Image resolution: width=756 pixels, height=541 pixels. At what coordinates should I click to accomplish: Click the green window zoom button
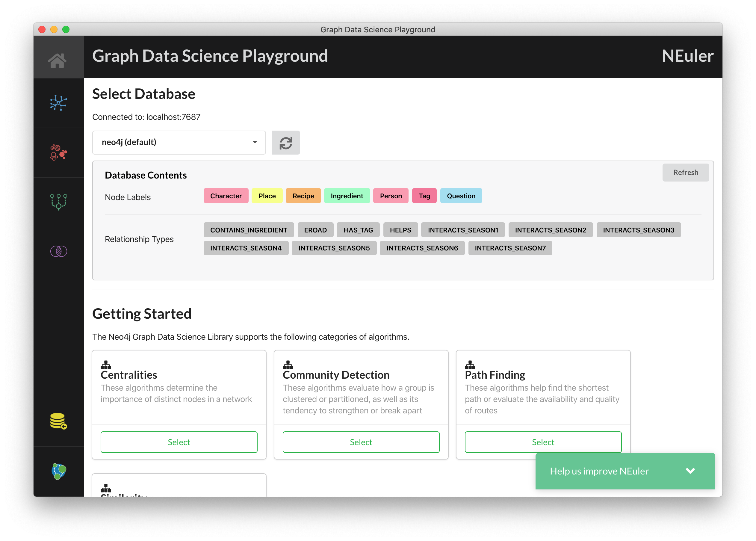[x=66, y=29]
